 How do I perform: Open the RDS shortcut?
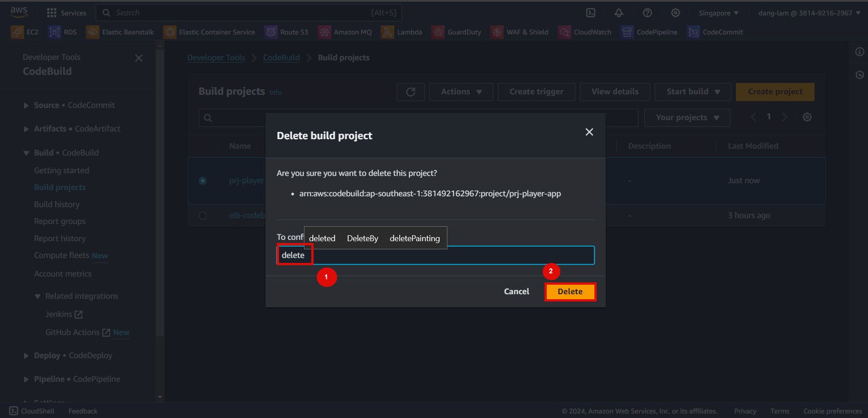click(63, 32)
